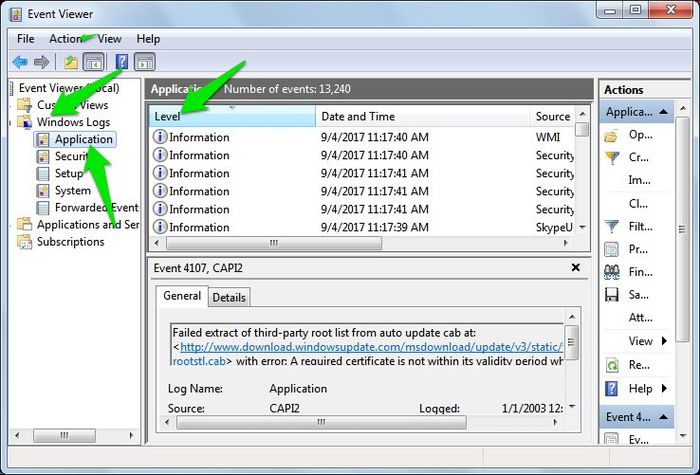Click the Security log icon in the tree

click(42, 156)
